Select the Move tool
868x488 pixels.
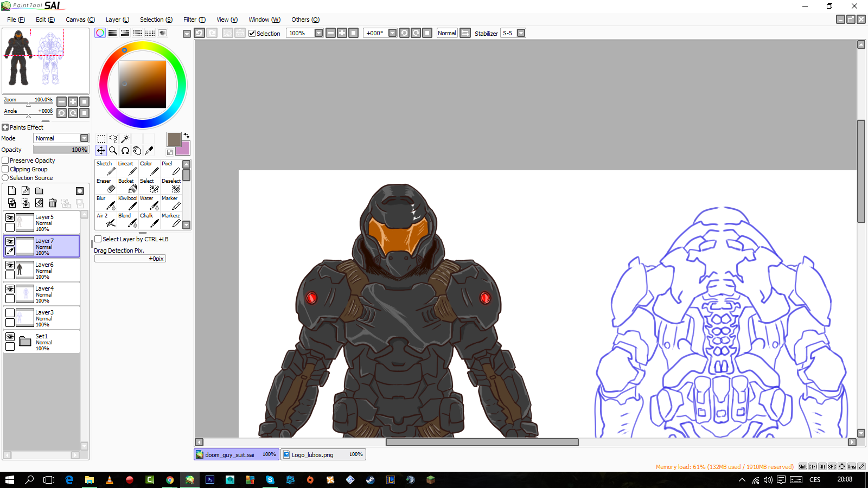(101, 151)
